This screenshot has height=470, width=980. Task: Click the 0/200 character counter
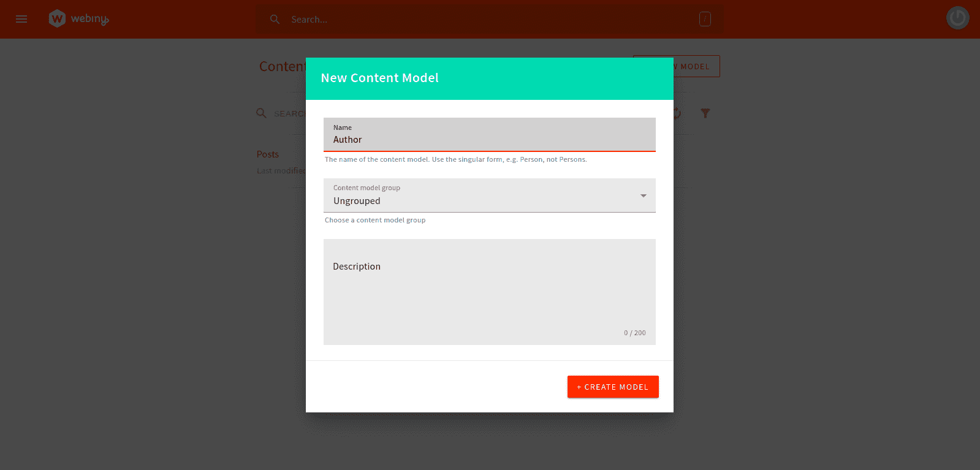tap(635, 333)
